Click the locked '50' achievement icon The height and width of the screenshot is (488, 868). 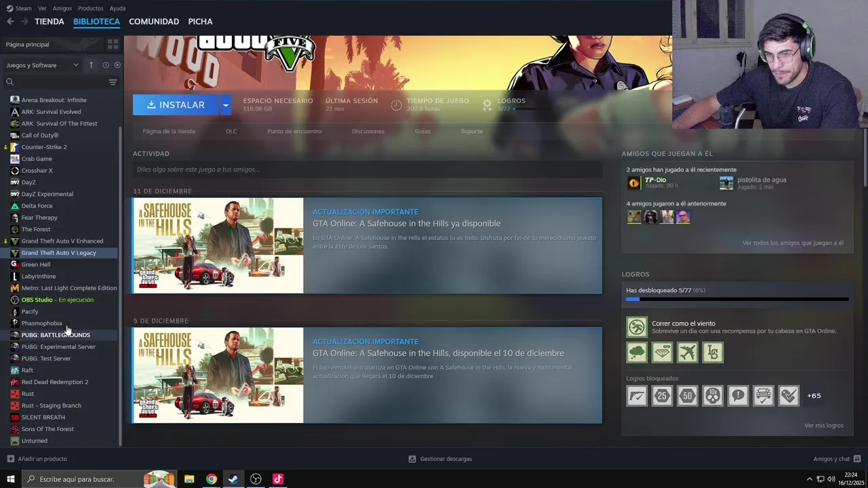[687, 395]
